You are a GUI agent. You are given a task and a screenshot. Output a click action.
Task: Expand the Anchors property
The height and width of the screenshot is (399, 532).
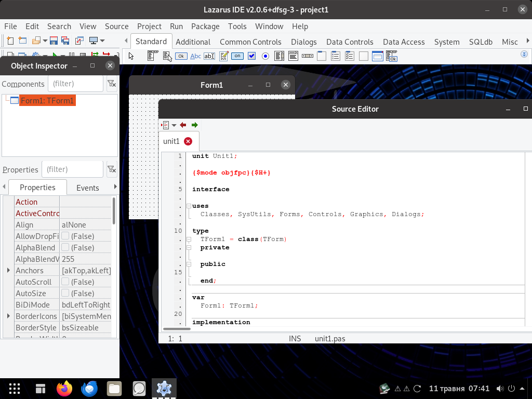tap(8, 270)
